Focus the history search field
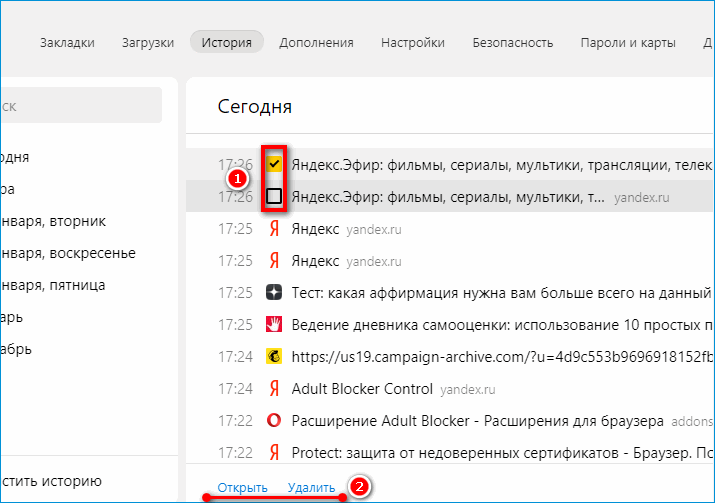Screen dimensions: 715x503 pyautogui.click(x=81, y=105)
